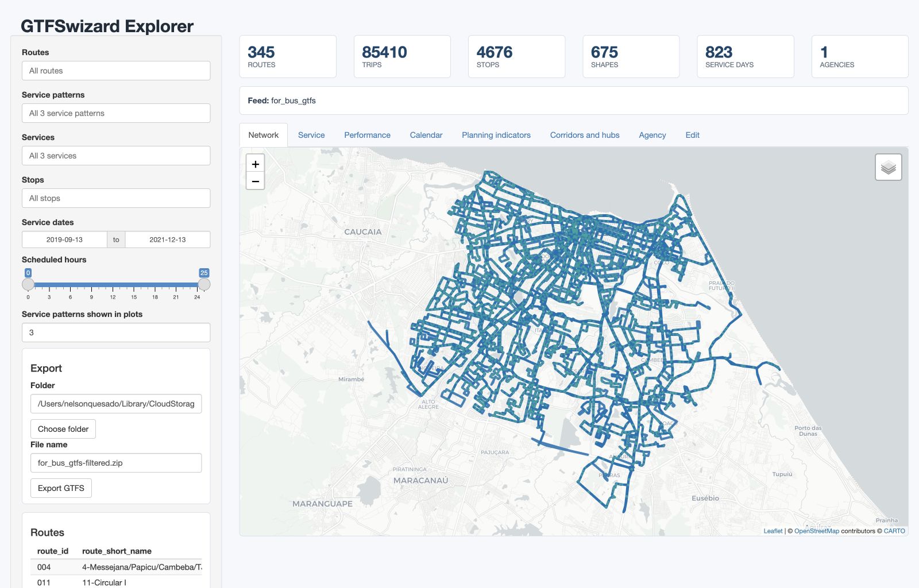Switch to the Service tab
This screenshot has height=588, width=919.
tap(311, 135)
